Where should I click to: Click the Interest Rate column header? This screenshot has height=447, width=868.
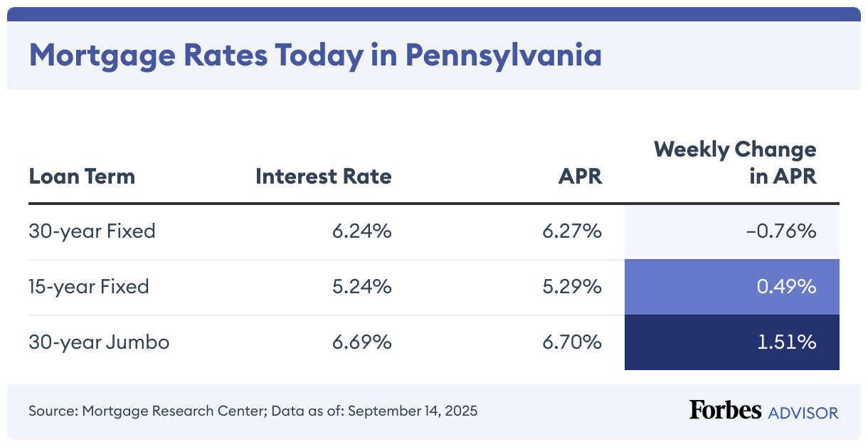(x=323, y=176)
